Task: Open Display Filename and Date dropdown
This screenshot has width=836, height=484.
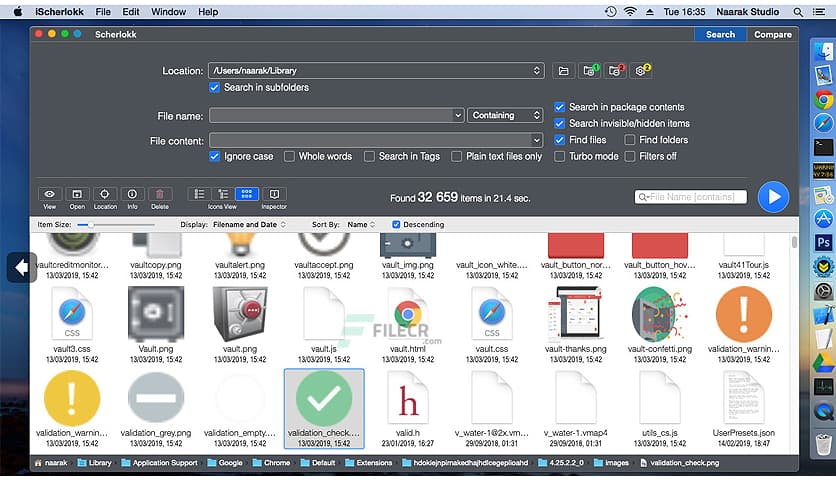Action: [250, 224]
